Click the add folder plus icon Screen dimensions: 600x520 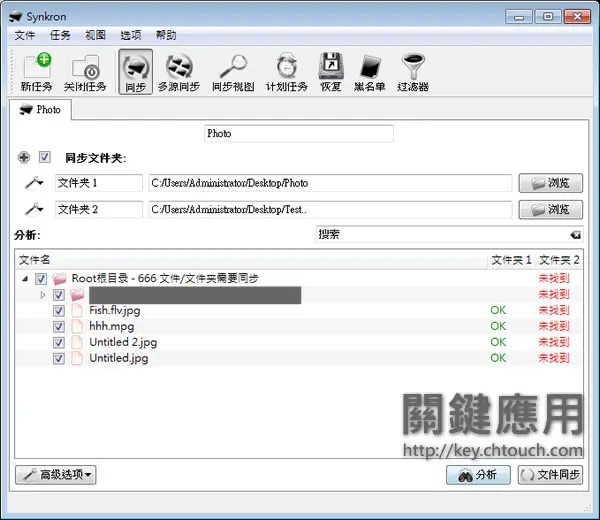point(24,157)
